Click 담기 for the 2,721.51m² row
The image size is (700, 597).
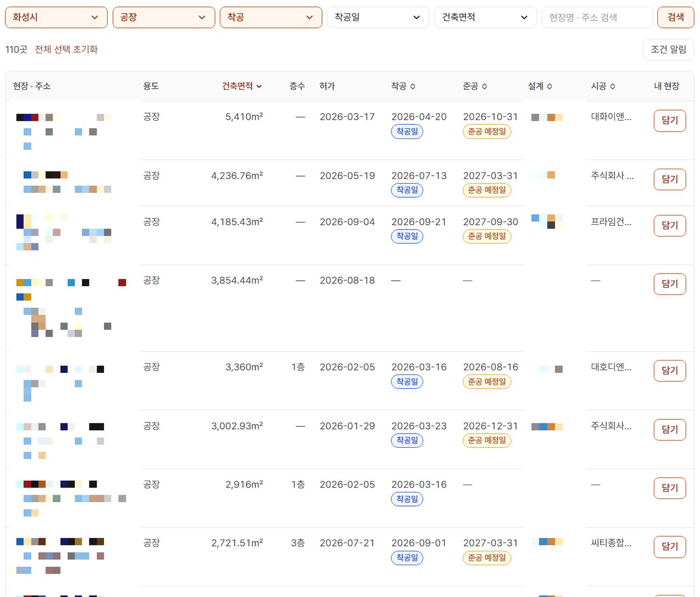coord(670,546)
